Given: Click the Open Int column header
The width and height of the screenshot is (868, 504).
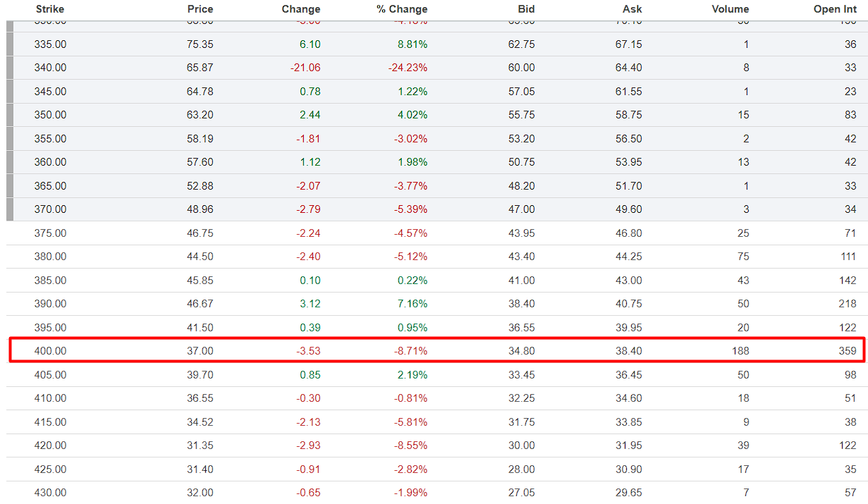Looking at the screenshot, I should click(835, 9).
